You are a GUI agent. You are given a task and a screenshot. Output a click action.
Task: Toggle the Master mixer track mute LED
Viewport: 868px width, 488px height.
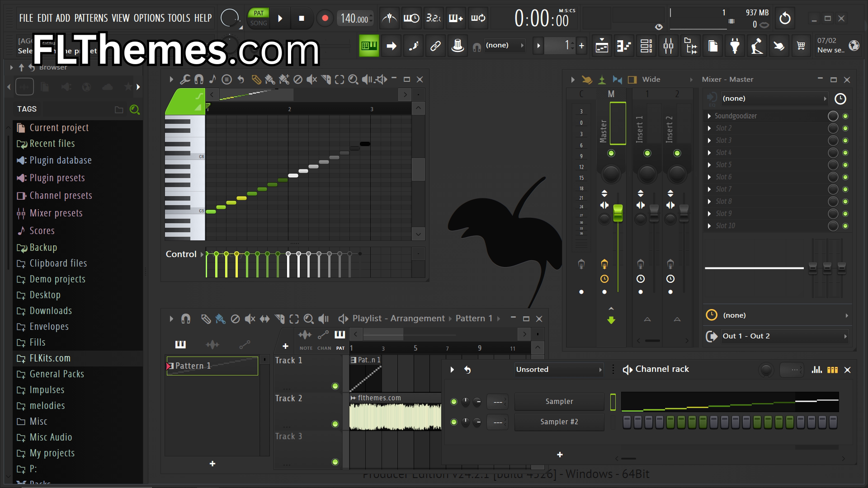point(611,153)
